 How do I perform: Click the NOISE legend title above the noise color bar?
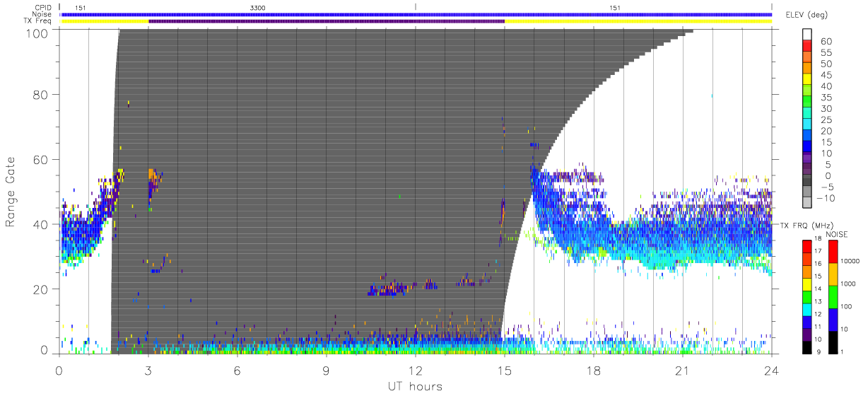(x=838, y=234)
